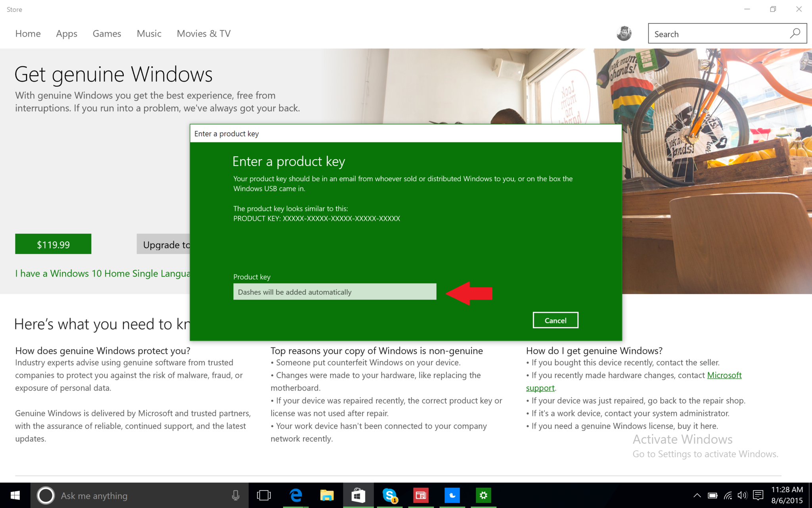Show hidden system tray icons
Viewport: 812px width, 508px height.
click(697, 495)
